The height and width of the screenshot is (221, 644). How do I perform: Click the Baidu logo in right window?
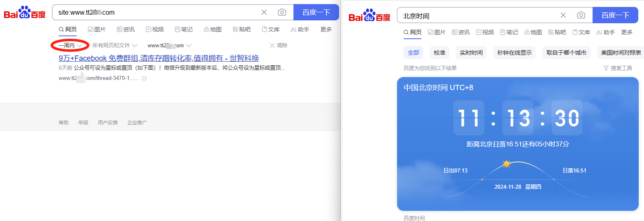(x=369, y=15)
